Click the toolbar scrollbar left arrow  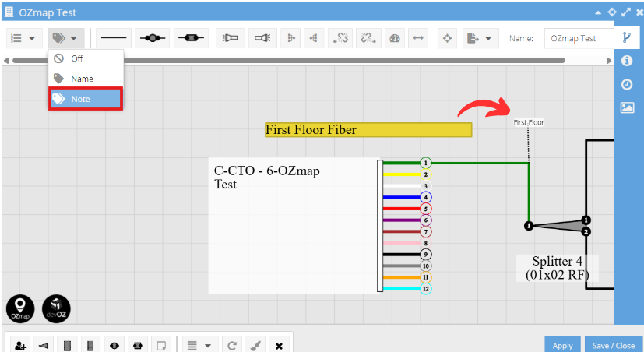(x=5, y=61)
